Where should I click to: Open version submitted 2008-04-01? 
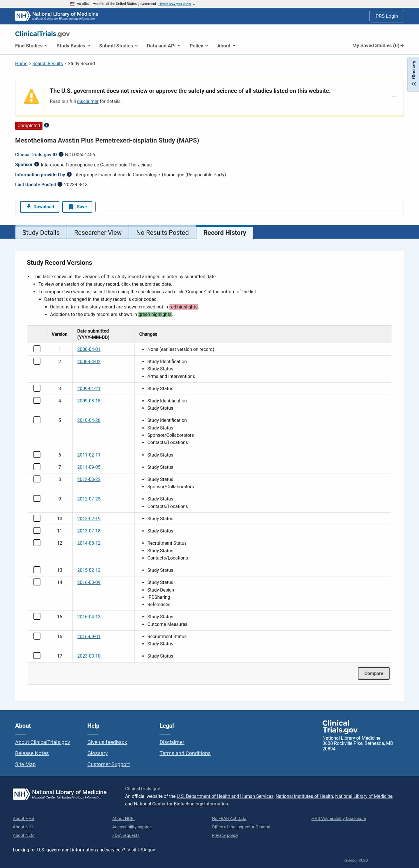pos(88,349)
